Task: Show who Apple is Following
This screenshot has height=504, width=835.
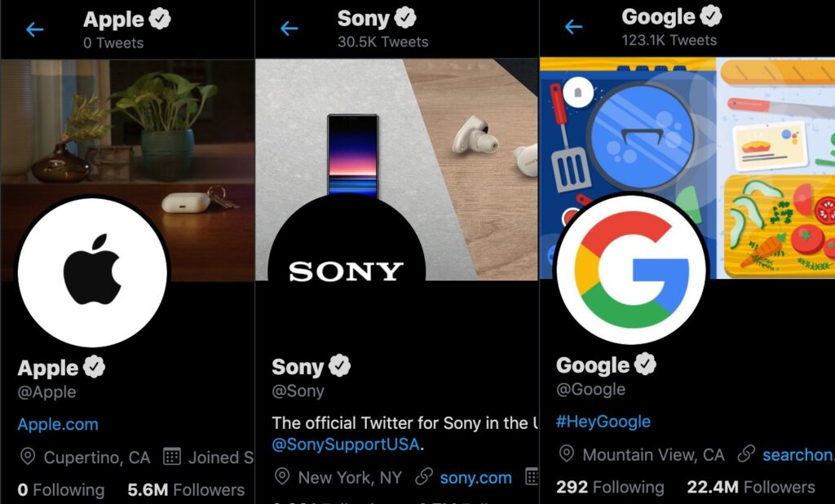Action: coord(61,489)
